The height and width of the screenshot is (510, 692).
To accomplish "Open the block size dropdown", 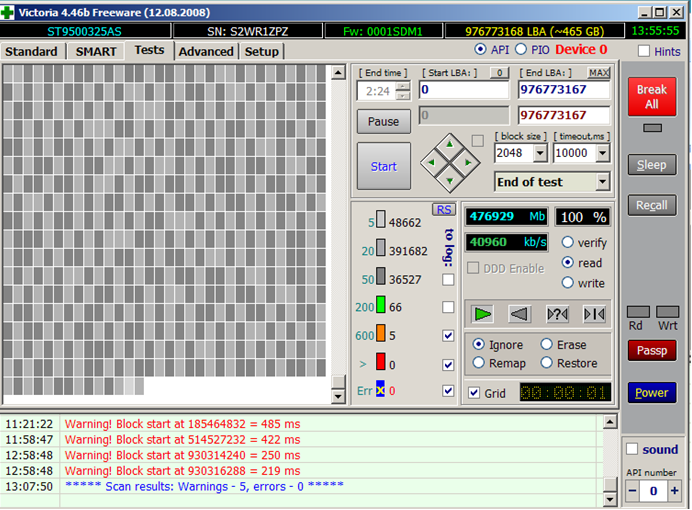I will [540, 153].
